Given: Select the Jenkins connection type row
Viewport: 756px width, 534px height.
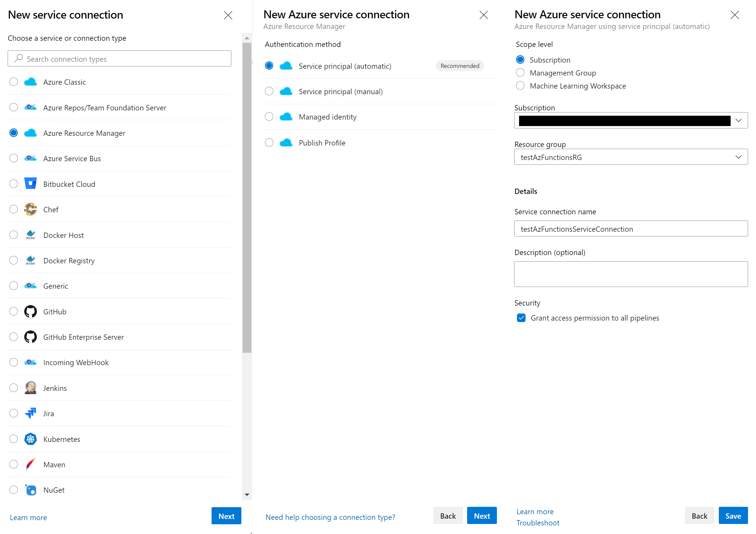Looking at the screenshot, I should click(120, 388).
